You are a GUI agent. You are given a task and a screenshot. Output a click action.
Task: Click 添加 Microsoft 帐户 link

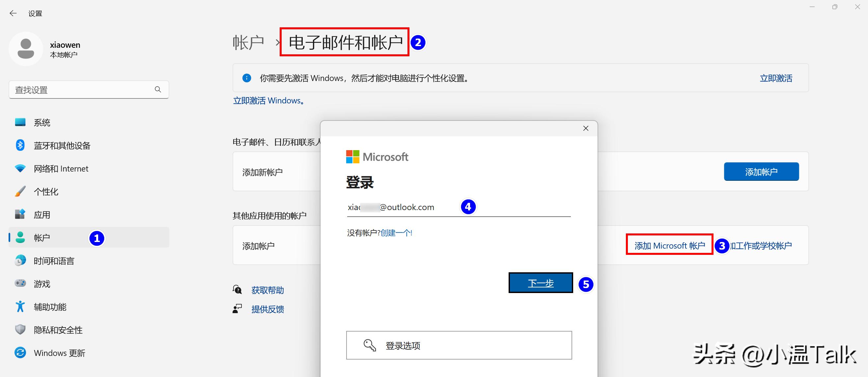(670, 246)
